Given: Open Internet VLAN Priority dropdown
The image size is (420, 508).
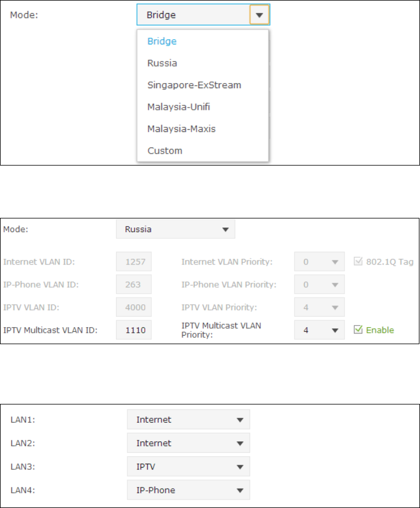Looking at the screenshot, I should click(x=319, y=262).
